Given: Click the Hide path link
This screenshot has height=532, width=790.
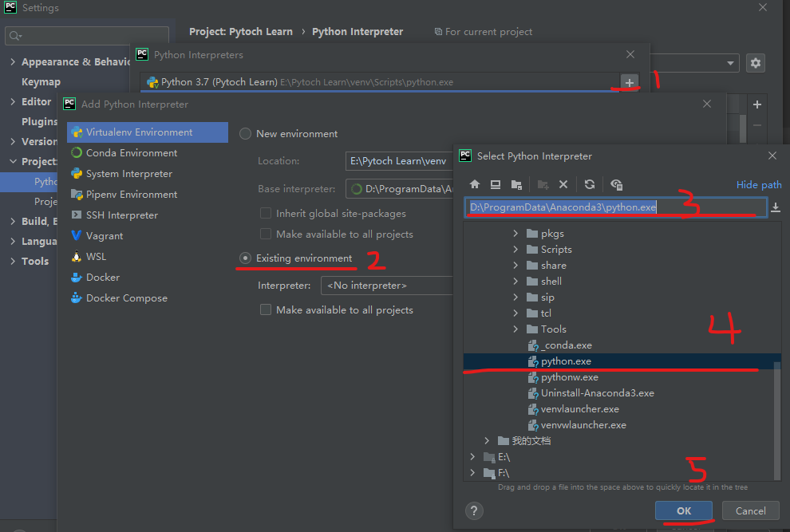Looking at the screenshot, I should [x=759, y=185].
